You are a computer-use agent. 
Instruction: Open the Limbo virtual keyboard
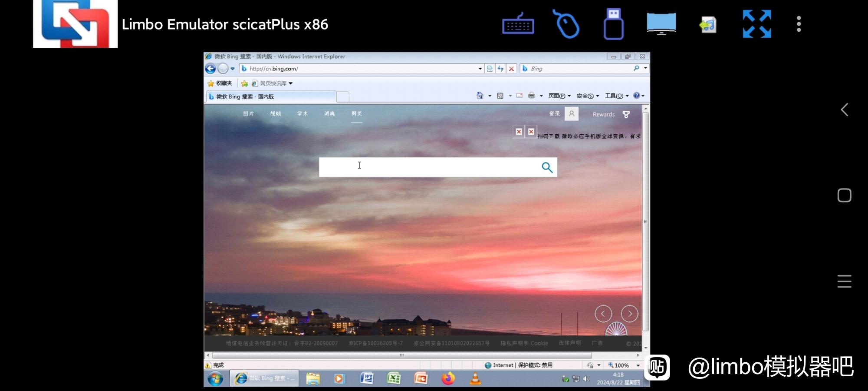(x=518, y=25)
